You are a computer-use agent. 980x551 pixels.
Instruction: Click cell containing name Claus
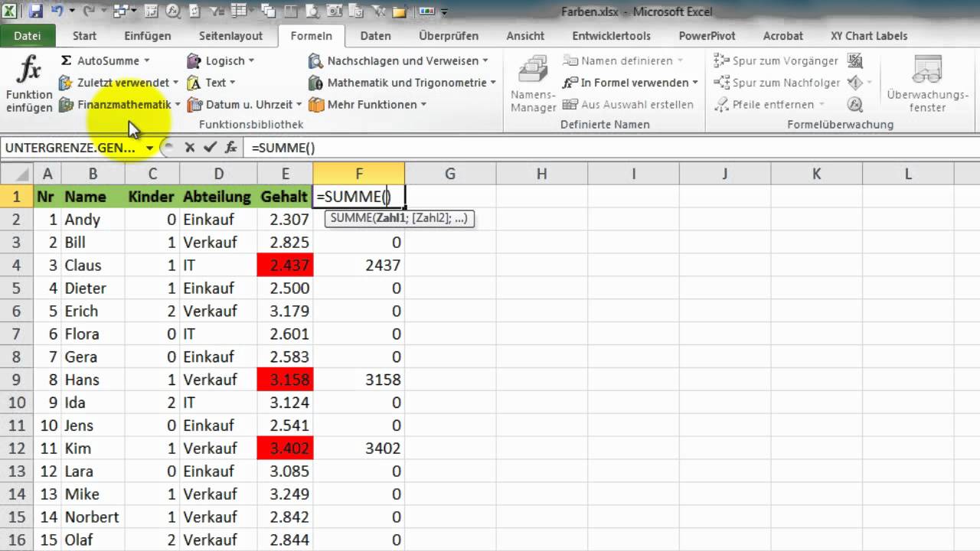(x=93, y=266)
